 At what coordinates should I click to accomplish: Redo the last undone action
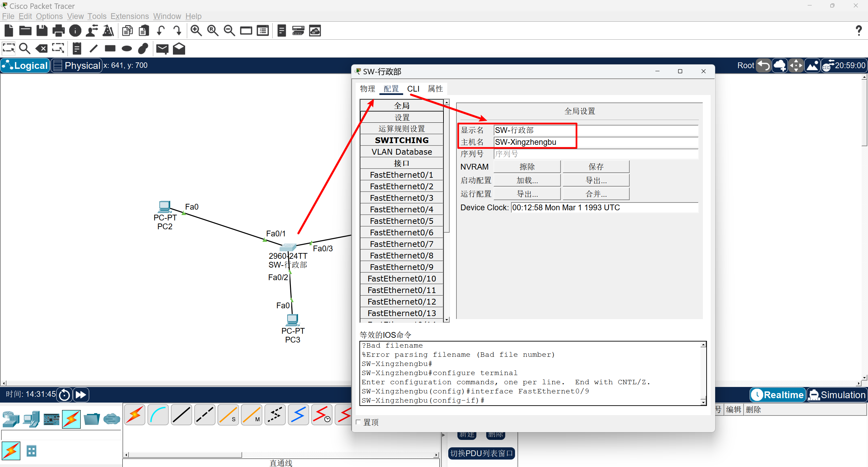(177, 31)
